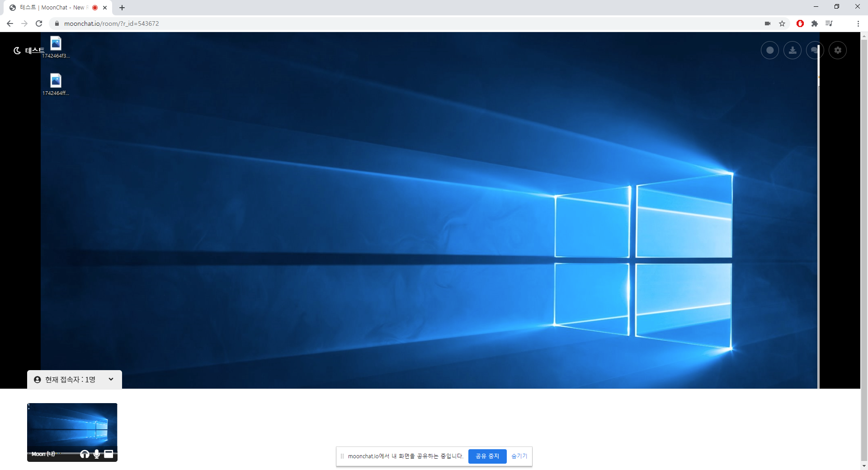This screenshot has width=868, height=470.
Task: Hide the sharing notification via 숨기기
Action: tap(519, 456)
